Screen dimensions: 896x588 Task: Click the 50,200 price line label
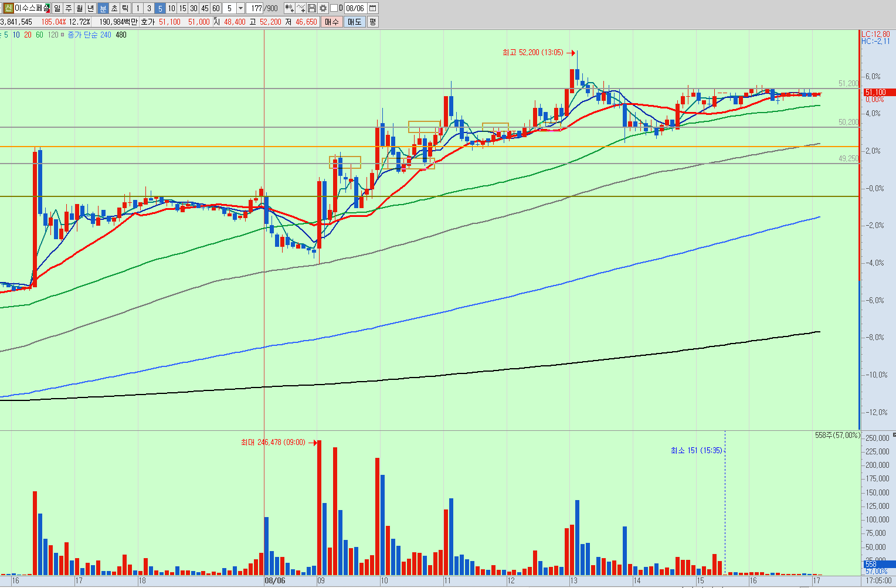click(849, 123)
